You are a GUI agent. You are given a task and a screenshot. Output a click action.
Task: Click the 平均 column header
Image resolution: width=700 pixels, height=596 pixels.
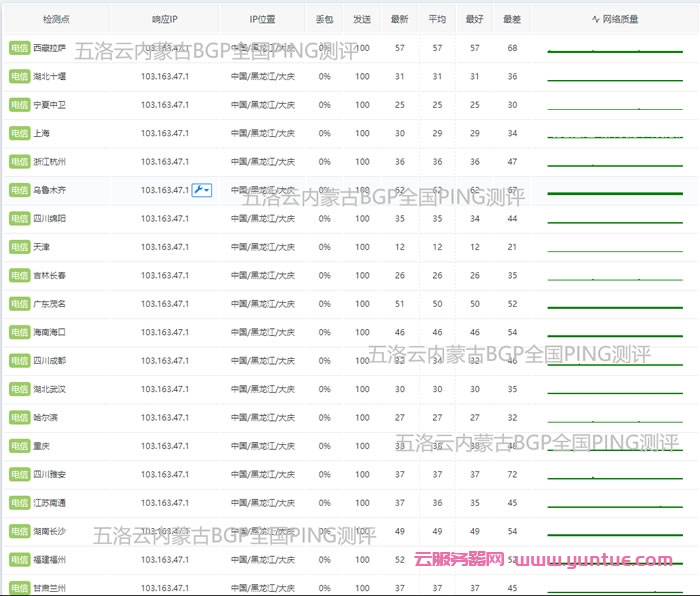437,19
